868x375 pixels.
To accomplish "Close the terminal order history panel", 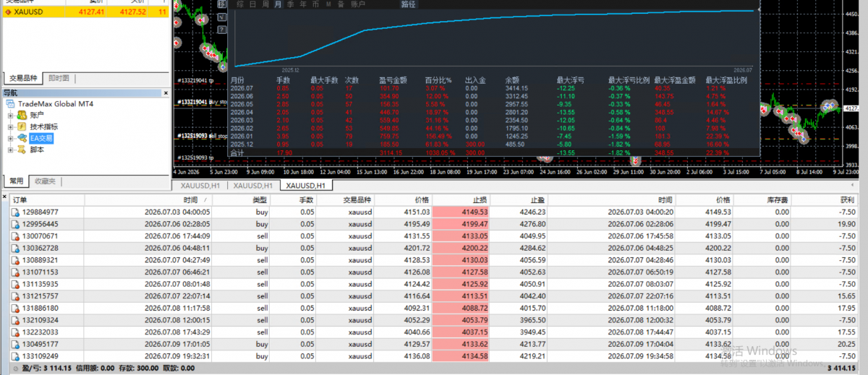I will tap(4, 197).
